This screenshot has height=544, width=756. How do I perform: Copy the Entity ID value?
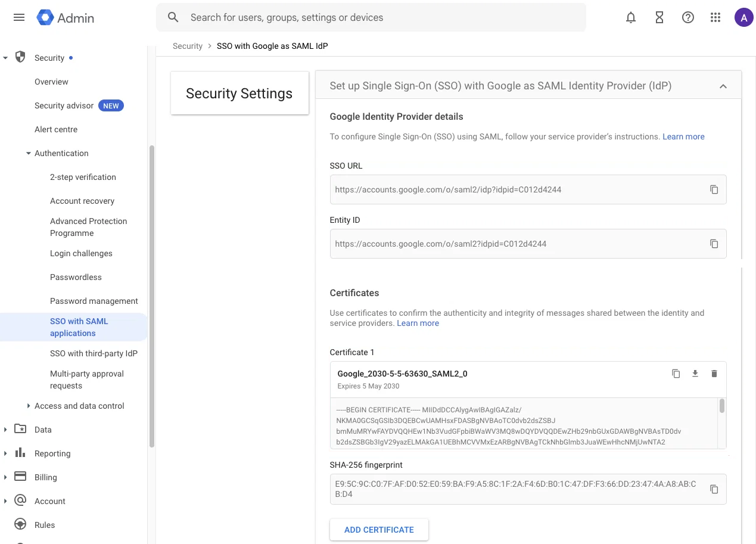pyautogui.click(x=714, y=244)
